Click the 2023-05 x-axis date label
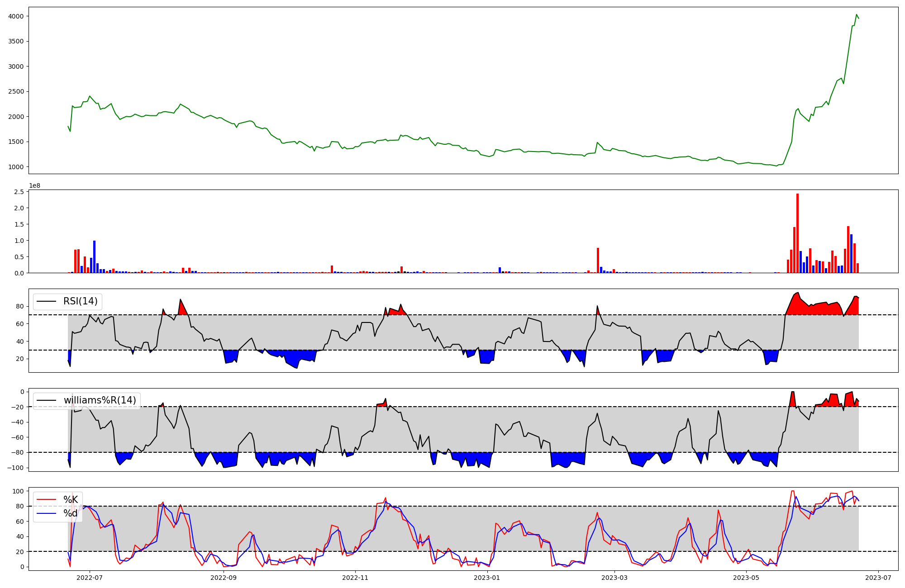The height and width of the screenshot is (588, 905). pyautogui.click(x=746, y=578)
